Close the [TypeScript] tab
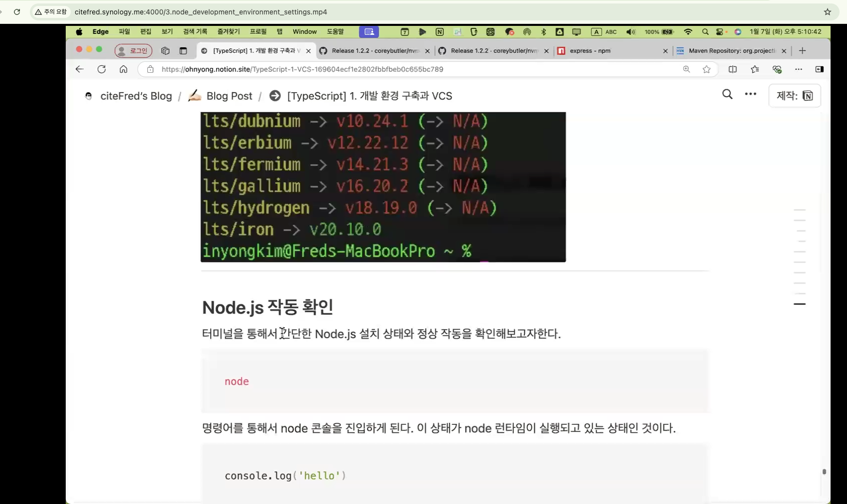The image size is (847, 504). [x=308, y=51]
